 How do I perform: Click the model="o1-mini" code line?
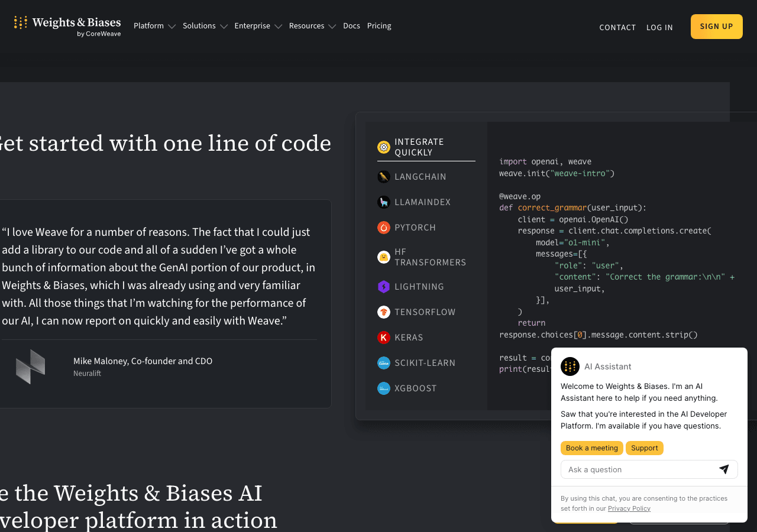click(x=572, y=242)
